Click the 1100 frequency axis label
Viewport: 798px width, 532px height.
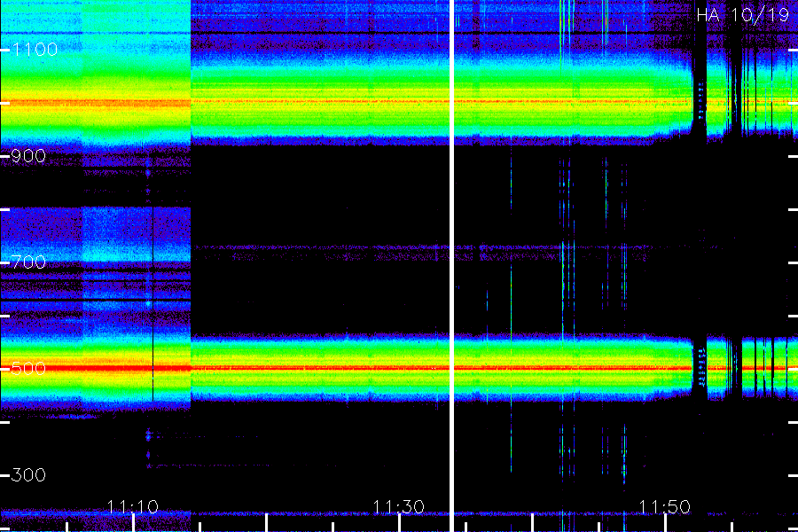[35, 50]
